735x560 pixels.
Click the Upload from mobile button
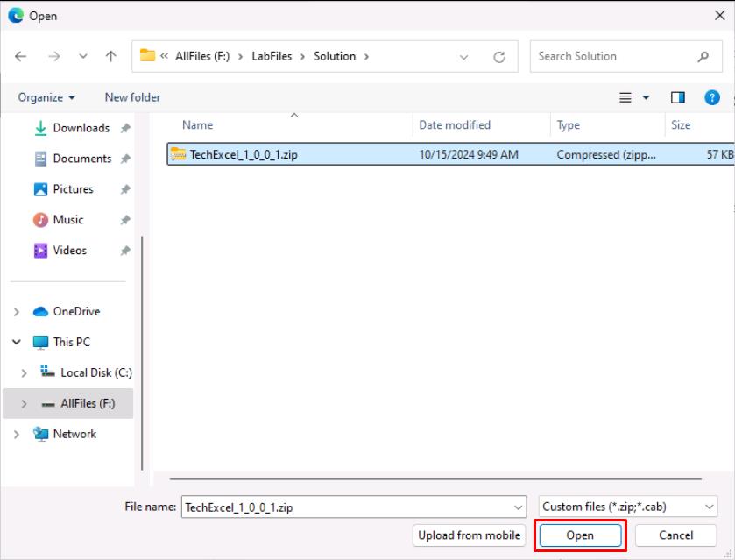tap(469, 535)
